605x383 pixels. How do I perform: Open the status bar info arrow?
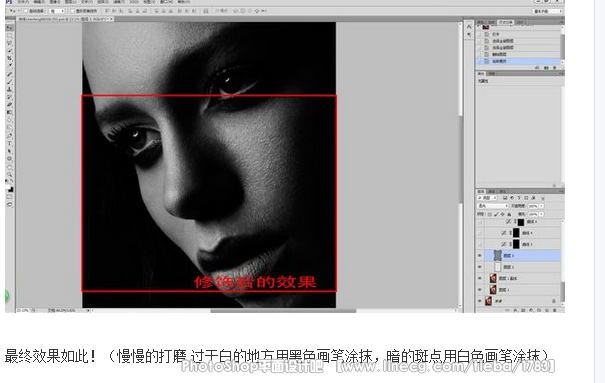(88, 310)
